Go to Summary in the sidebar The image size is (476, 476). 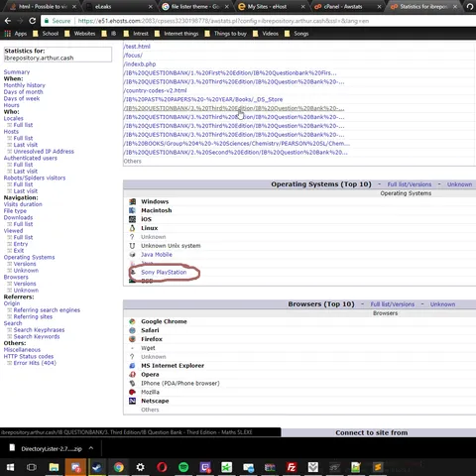point(17,72)
